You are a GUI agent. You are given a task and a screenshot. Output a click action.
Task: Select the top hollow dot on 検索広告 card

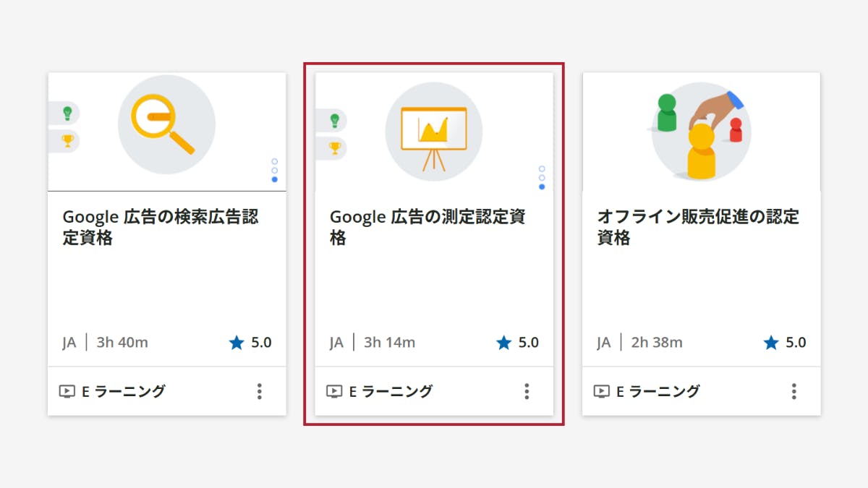[275, 161]
